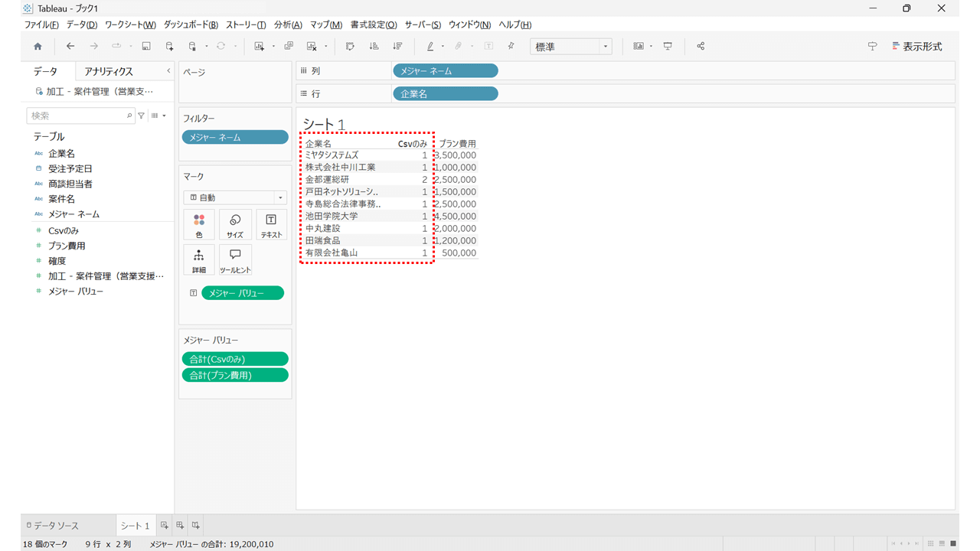Open the データ ソース tab
980x551 pixels.
pos(51,526)
